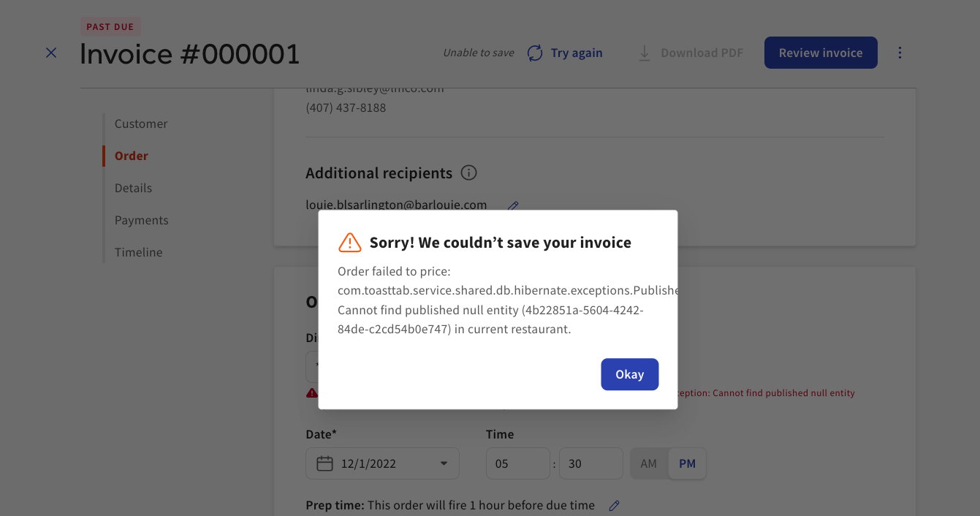Image resolution: width=980 pixels, height=516 pixels.
Task: Click the info icon beside Additional recipients
Action: pyautogui.click(x=469, y=173)
